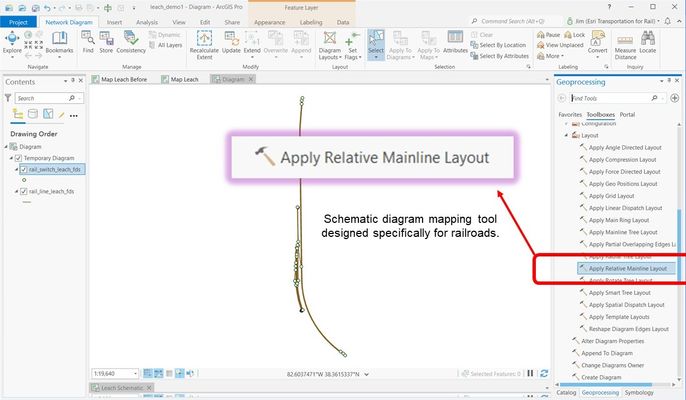The height and width of the screenshot is (400, 686).
Task: Activate the Select tool
Action: point(376,45)
